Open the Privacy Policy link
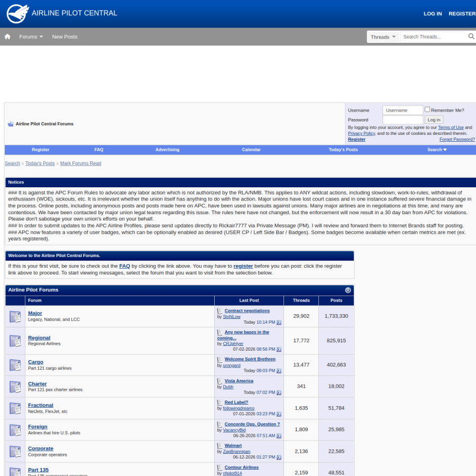 [361, 133]
